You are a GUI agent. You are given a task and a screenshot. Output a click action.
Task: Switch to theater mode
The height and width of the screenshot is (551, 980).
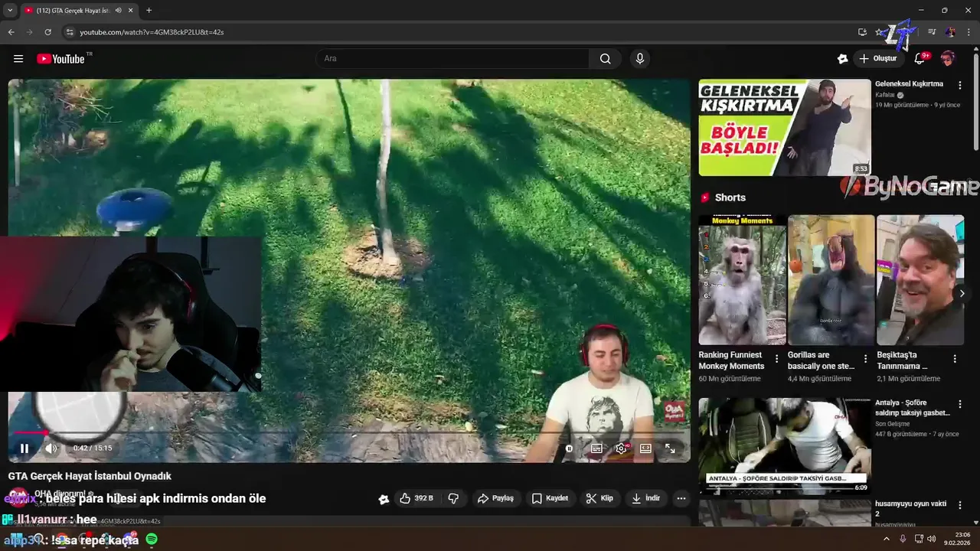coord(645,448)
